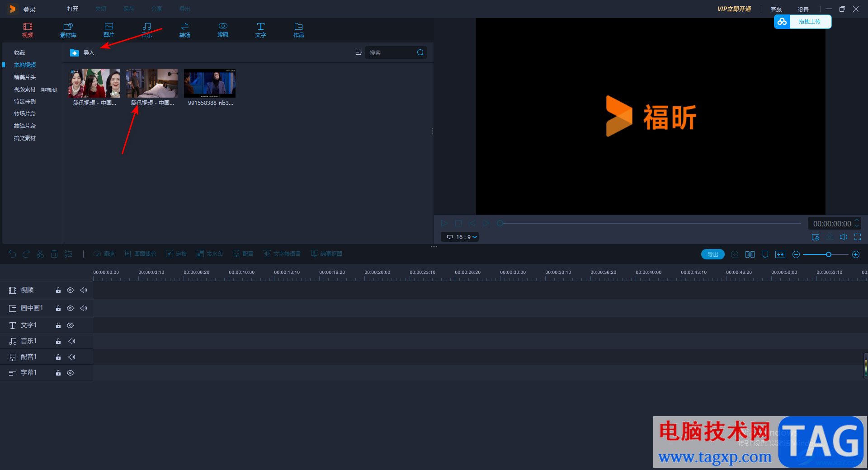
Task: Increase the timecode with up stepper arrow
Action: coord(857,221)
